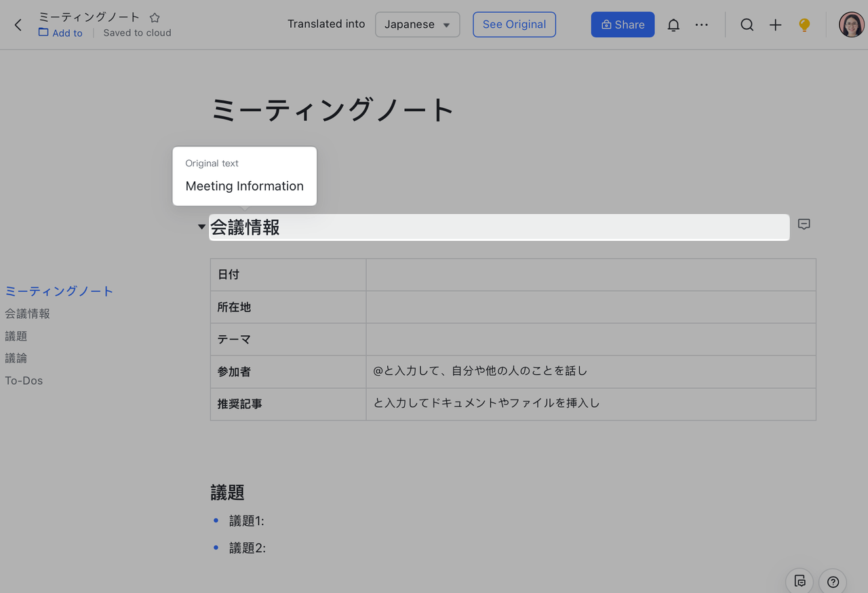868x593 pixels.
Task: Toggle See Original view
Action: pyautogui.click(x=514, y=24)
